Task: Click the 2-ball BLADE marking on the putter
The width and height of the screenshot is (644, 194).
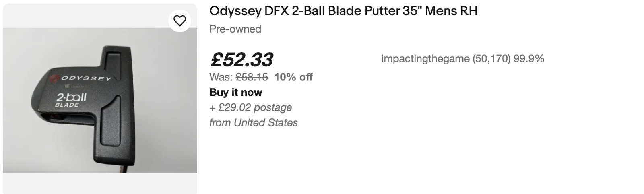Action: point(70,99)
